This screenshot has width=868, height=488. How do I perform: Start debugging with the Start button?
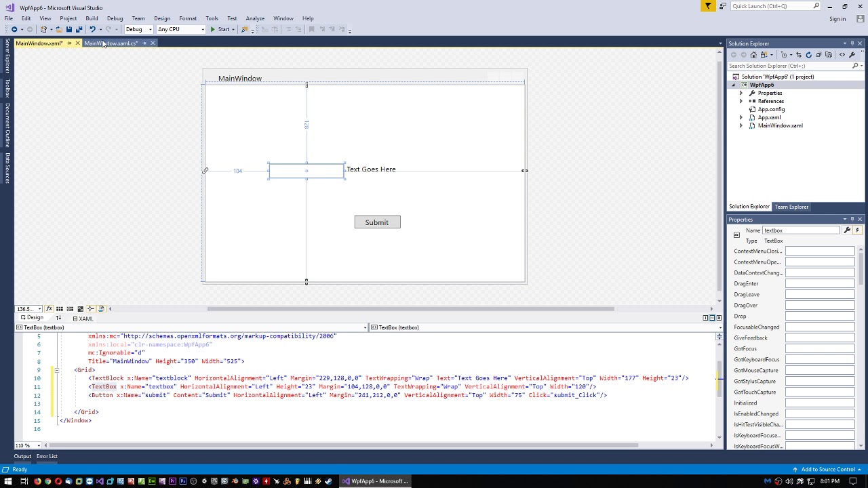coord(220,29)
